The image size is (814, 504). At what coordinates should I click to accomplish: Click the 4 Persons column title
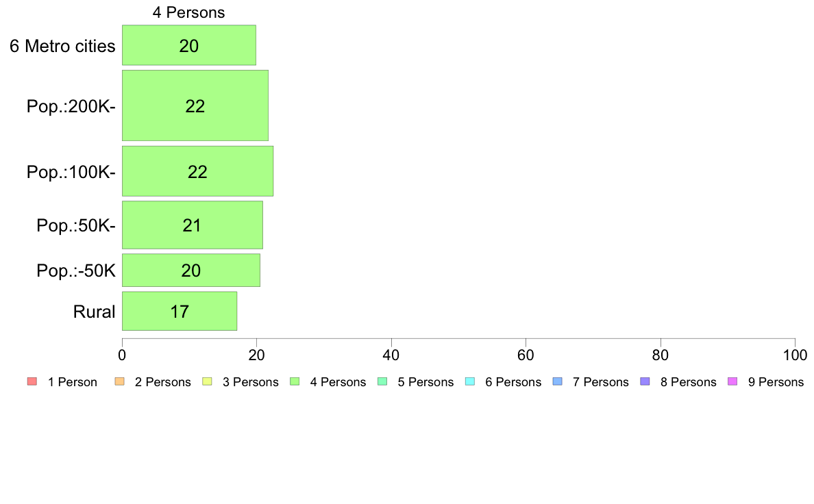188,12
